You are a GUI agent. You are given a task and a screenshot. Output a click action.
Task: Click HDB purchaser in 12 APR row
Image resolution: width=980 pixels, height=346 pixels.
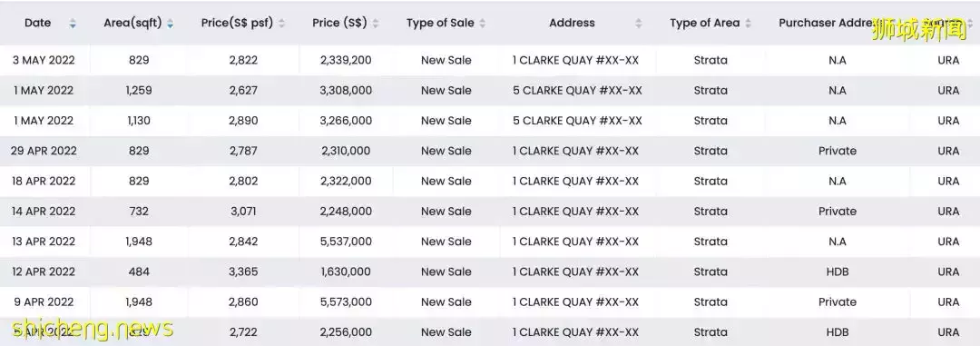[837, 272]
